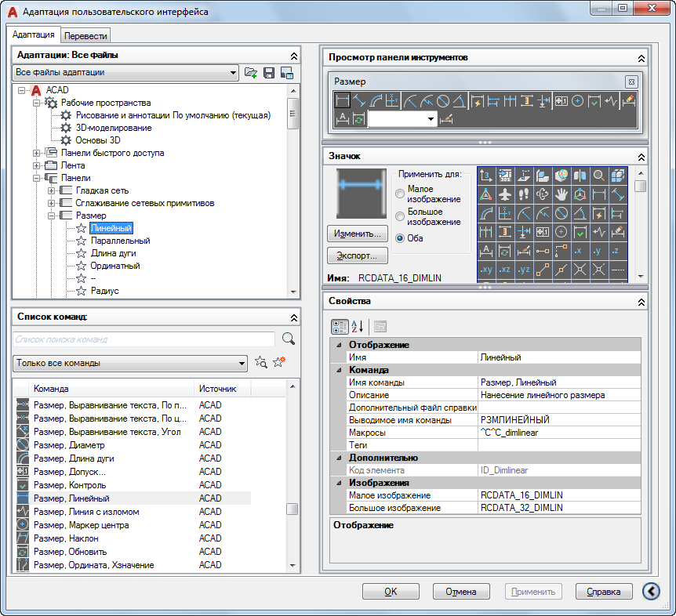Click the customization tree scrollbar thumb
Viewport: 676px width, 616px height.
[293, 114]
